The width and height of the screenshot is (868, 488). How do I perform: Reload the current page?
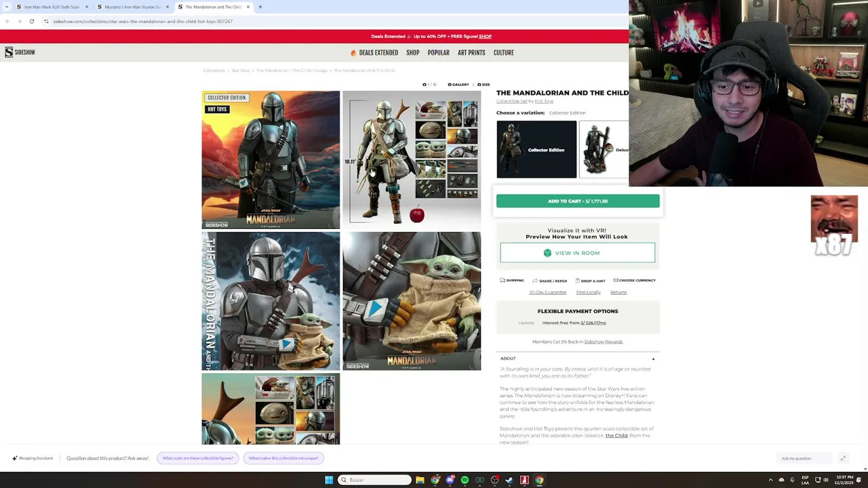31,21
